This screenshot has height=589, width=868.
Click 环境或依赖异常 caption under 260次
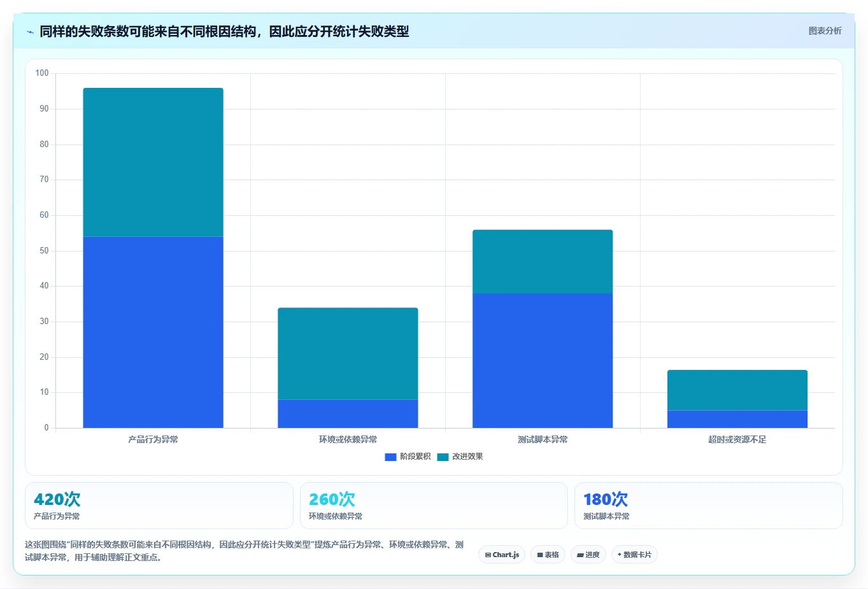[336, 516]
